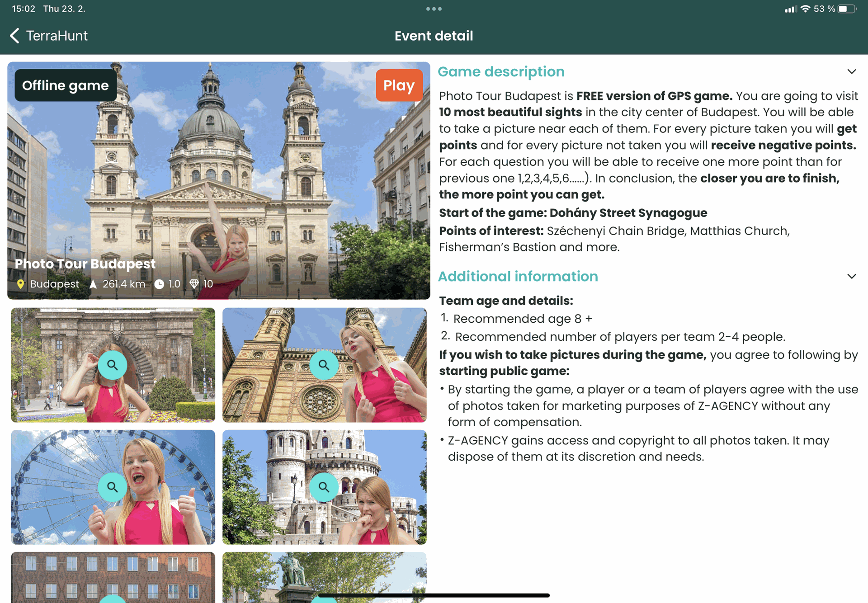Tap the Event detail title

(x=434, y=36)
